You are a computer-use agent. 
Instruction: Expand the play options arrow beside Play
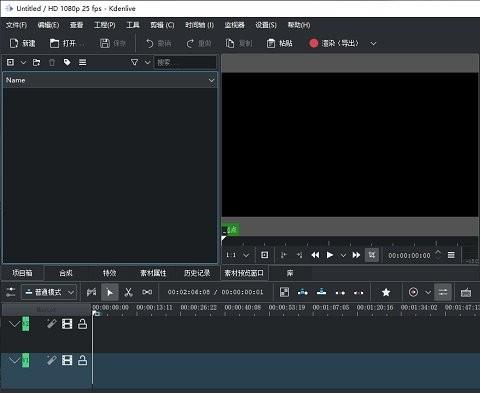pos(343,255)
